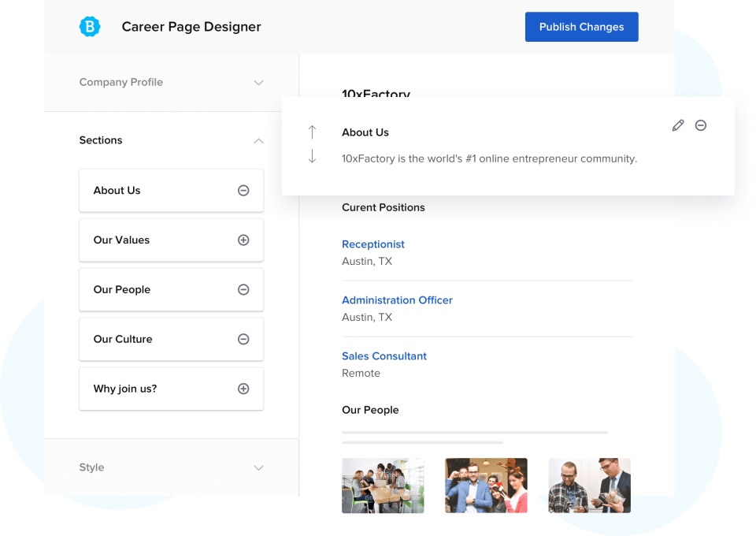Select the Style menu heading

coord(91,467)
